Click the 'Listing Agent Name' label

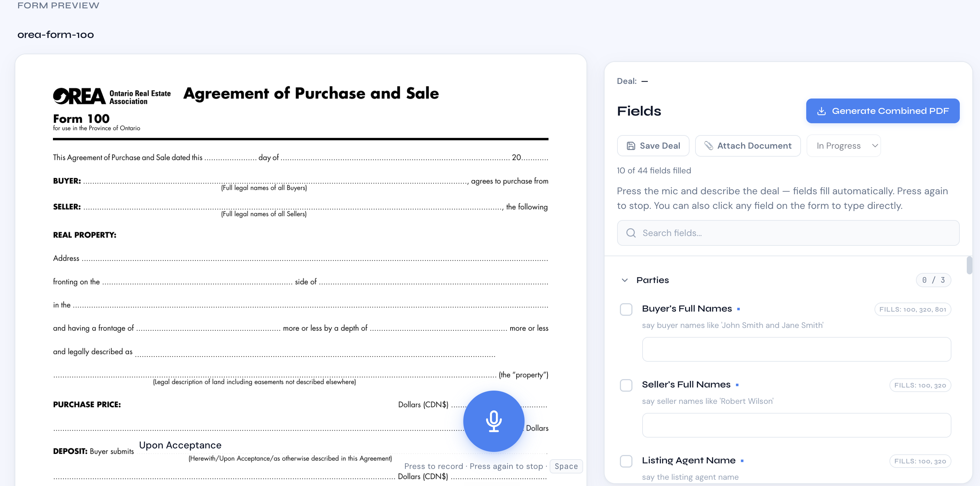(x=689, y=460)
